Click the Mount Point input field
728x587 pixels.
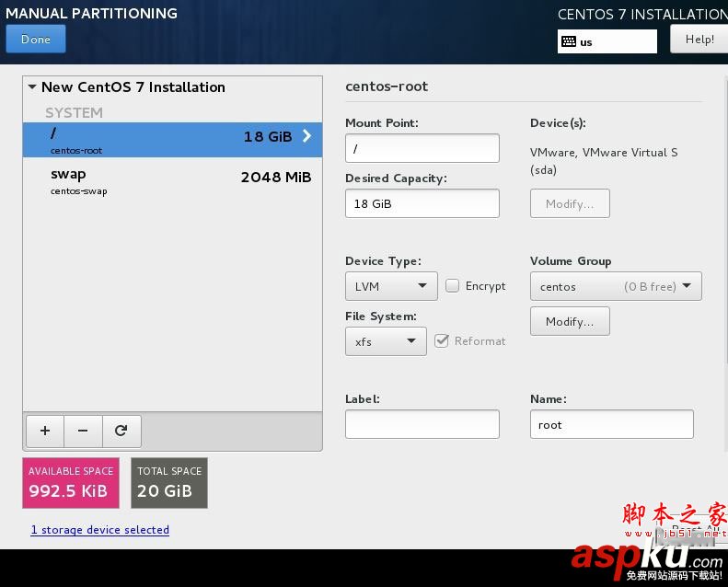coord(422,148)
